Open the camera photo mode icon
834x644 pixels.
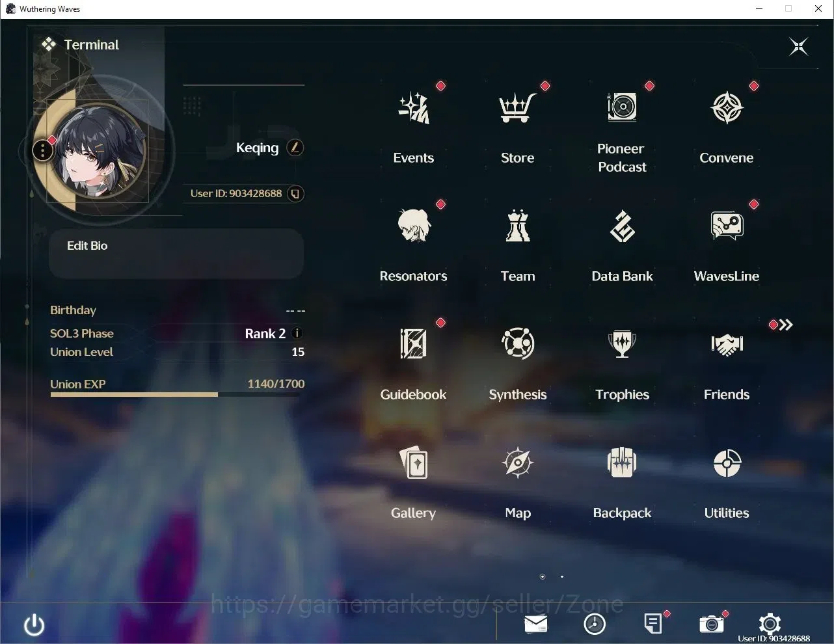tap(712, 624)
